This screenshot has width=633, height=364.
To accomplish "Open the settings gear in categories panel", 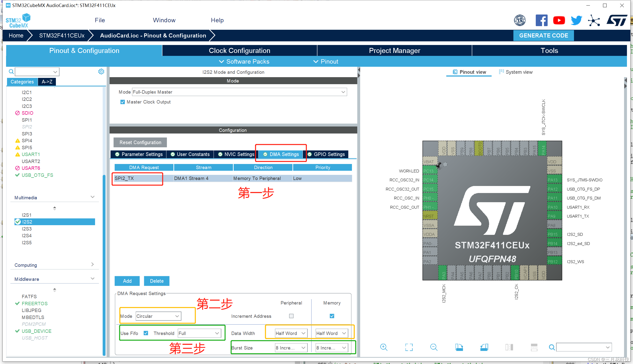I will point(101,72).
